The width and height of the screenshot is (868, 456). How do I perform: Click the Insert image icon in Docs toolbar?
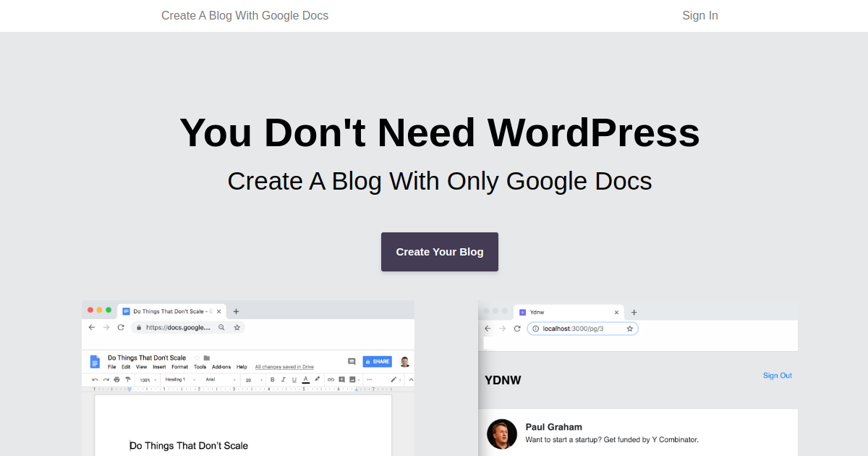click(354, 379)
